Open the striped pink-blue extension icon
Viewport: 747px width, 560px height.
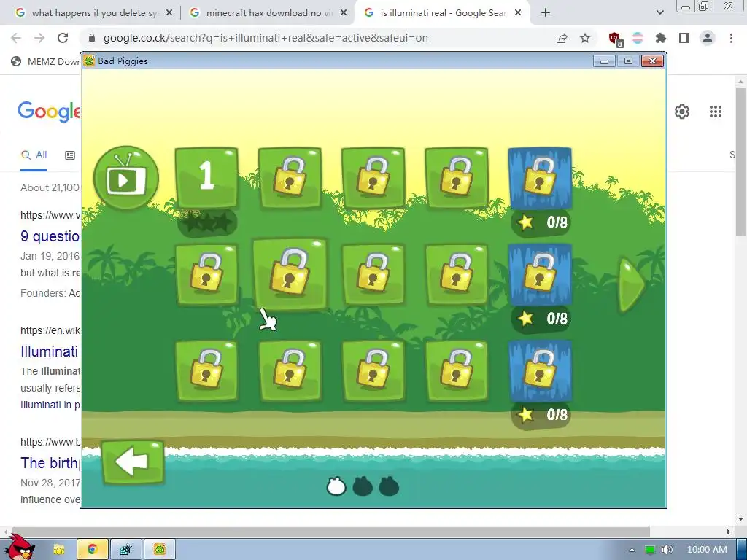pos(638,38)
